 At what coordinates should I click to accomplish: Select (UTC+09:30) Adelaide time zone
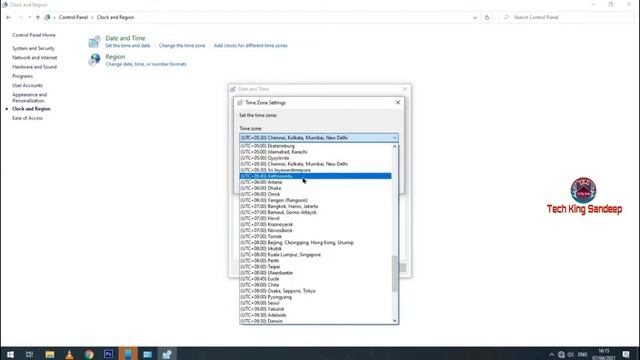pyautogui.click(x=316, y=315)
